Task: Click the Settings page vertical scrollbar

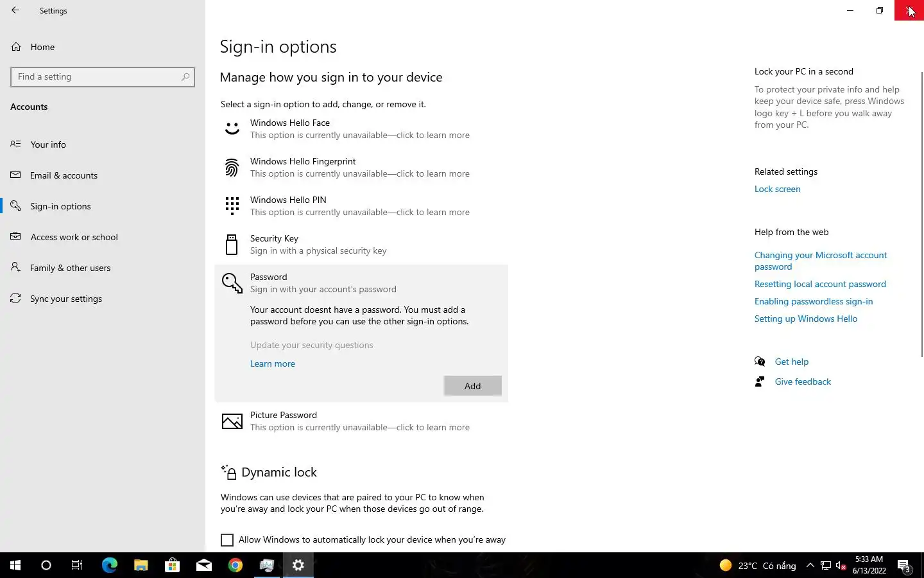Action: (x=921, y=214)
